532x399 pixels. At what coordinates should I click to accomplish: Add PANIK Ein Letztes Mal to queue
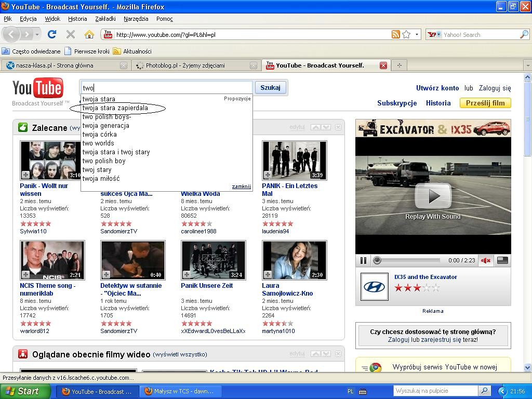tap(268, 175)
